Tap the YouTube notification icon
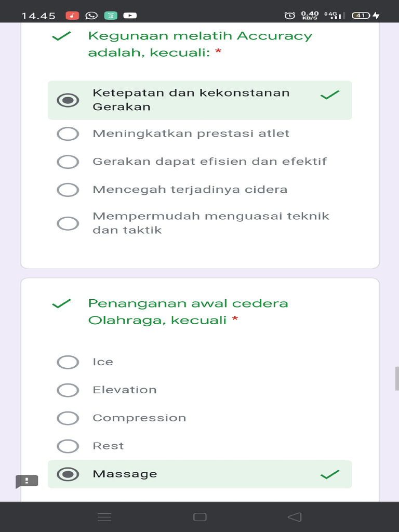Image resolution: width=399 pixels, height=532 pixels. [130, 16]
